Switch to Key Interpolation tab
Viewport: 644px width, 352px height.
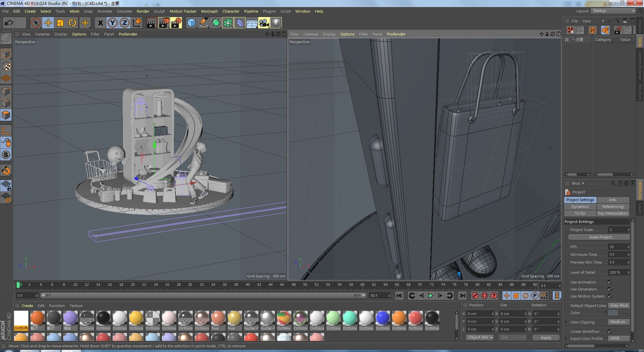coord(612,213)
